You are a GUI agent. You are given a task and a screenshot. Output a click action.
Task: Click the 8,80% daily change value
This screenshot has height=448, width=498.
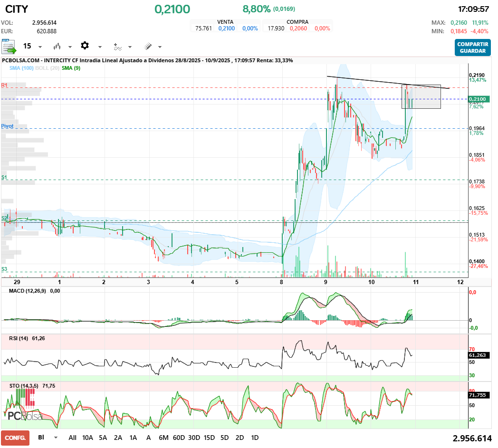coord(257,9)
